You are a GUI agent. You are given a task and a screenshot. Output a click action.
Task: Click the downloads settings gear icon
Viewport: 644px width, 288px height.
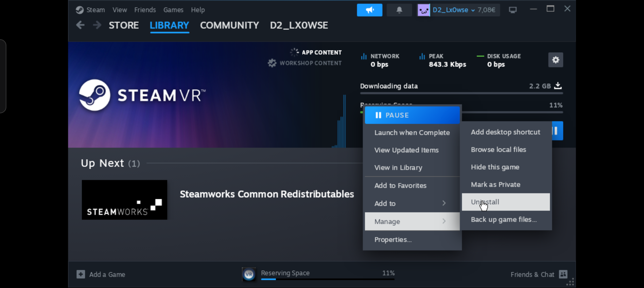[556, 60]
